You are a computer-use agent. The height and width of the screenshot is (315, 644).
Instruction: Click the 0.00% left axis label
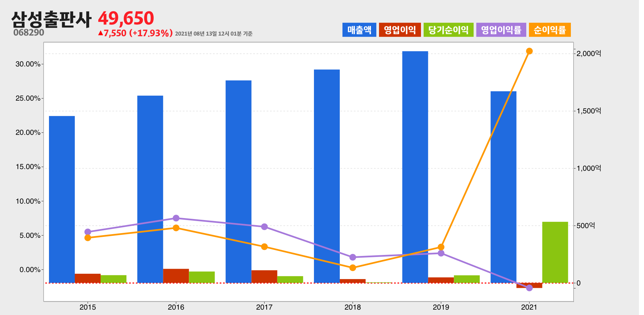(30, 270)
